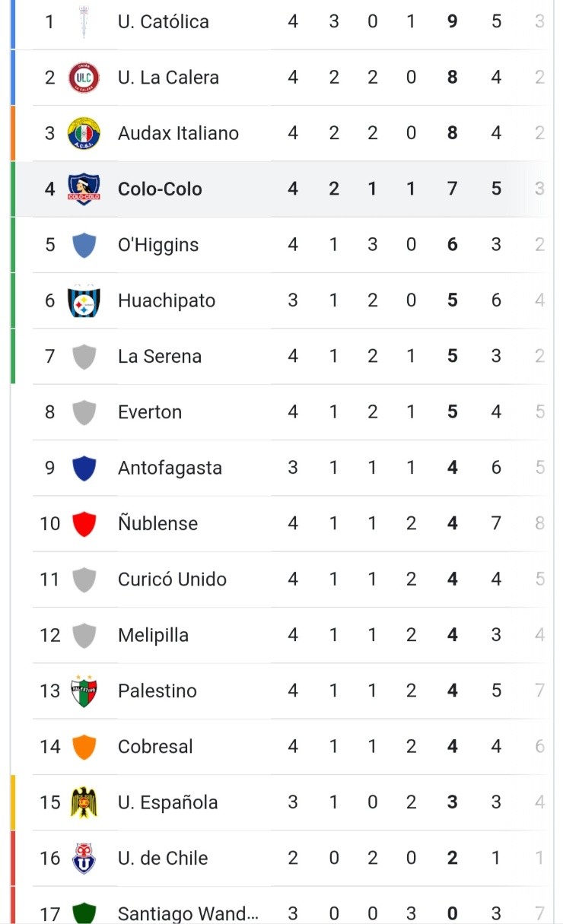Open the Melipilla team link
This screenshot has width=563, height=924.
(x=153, y=635)
